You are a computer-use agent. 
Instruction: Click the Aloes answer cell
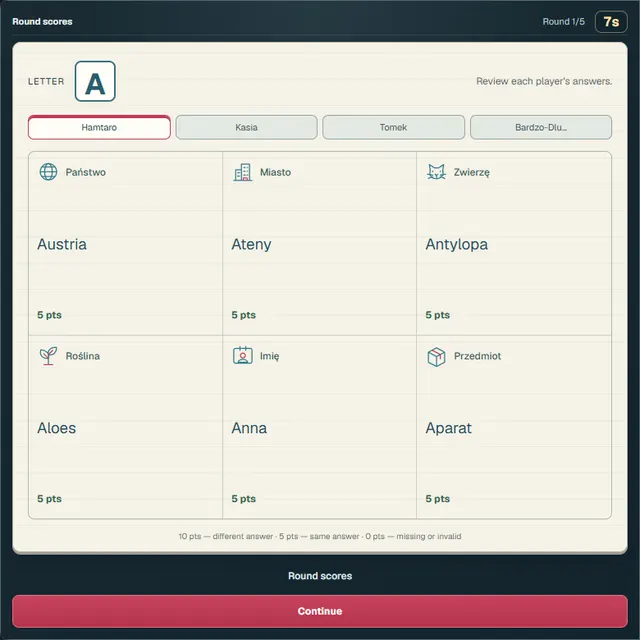coord(125,427)
